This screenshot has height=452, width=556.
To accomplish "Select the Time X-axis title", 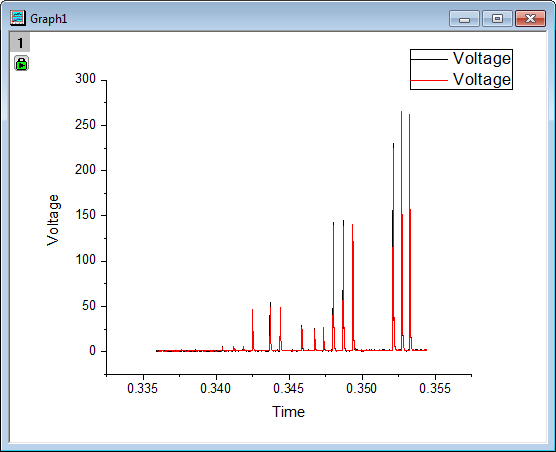I will tap(288, 412).
